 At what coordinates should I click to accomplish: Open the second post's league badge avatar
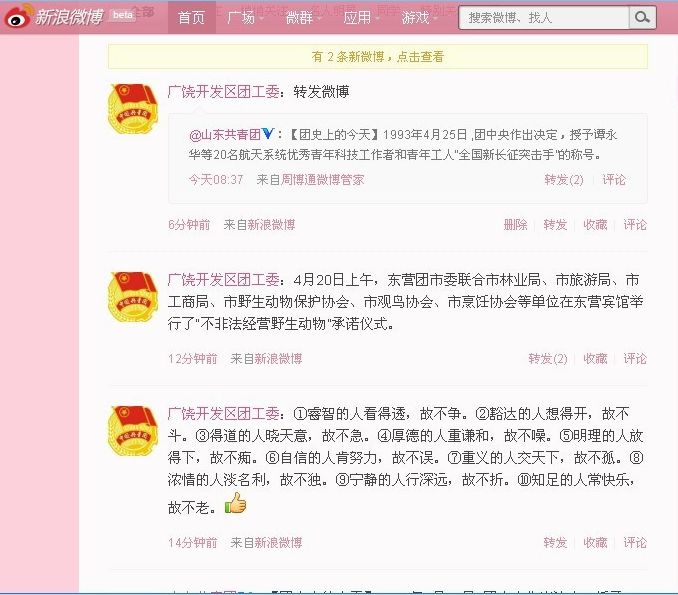(132, 297)
